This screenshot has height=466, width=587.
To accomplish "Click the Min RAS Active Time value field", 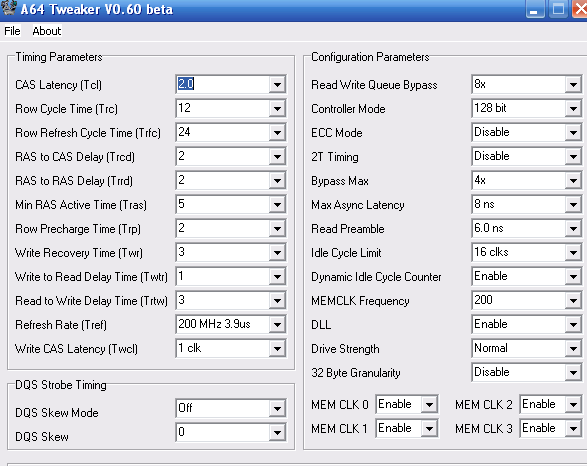I will point(222,205).
